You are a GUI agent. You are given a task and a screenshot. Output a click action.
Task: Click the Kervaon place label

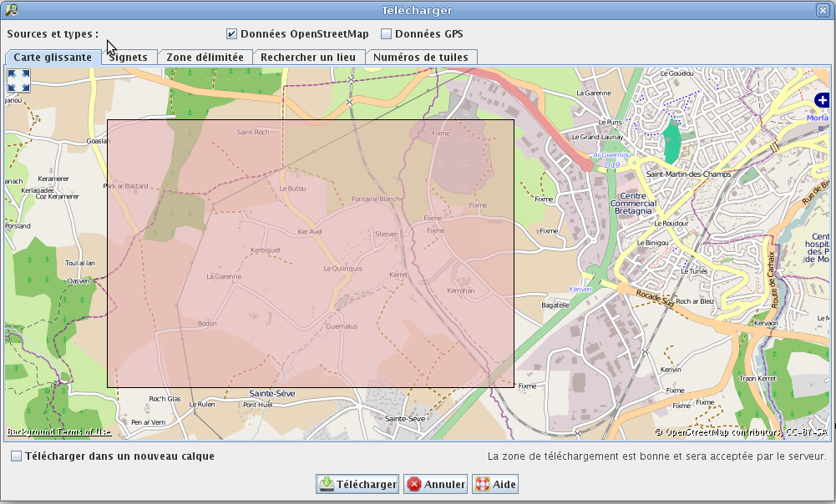pyautogui.click(x=766, y=323)
